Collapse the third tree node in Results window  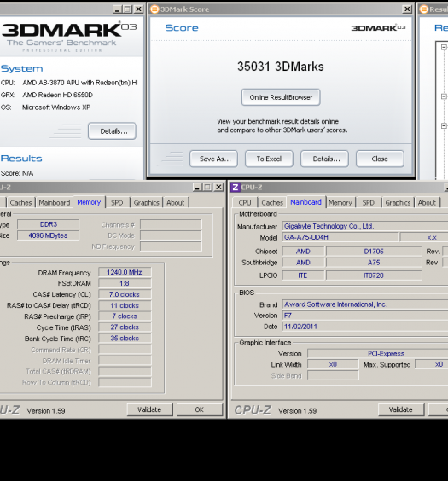coord(444,125)
